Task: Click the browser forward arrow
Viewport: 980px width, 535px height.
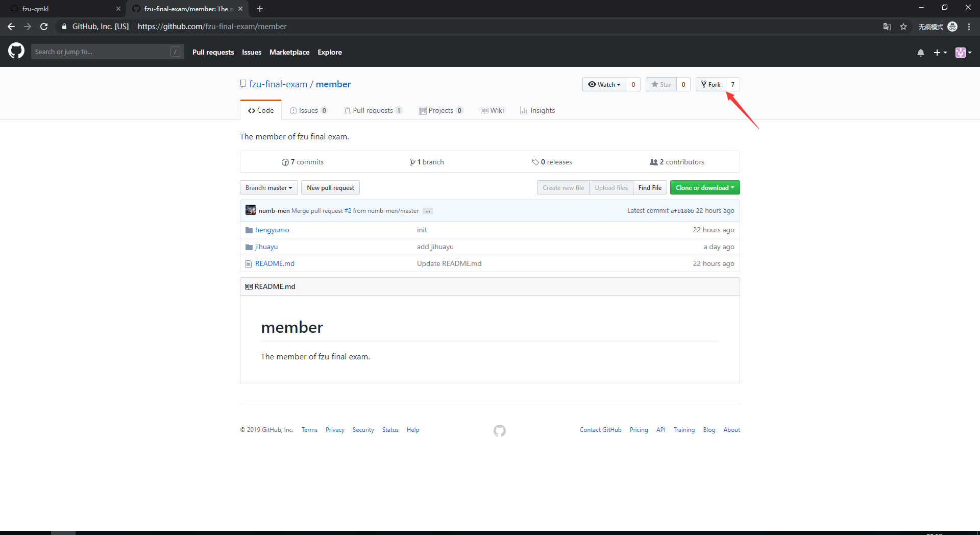Action: pos(28,27)
